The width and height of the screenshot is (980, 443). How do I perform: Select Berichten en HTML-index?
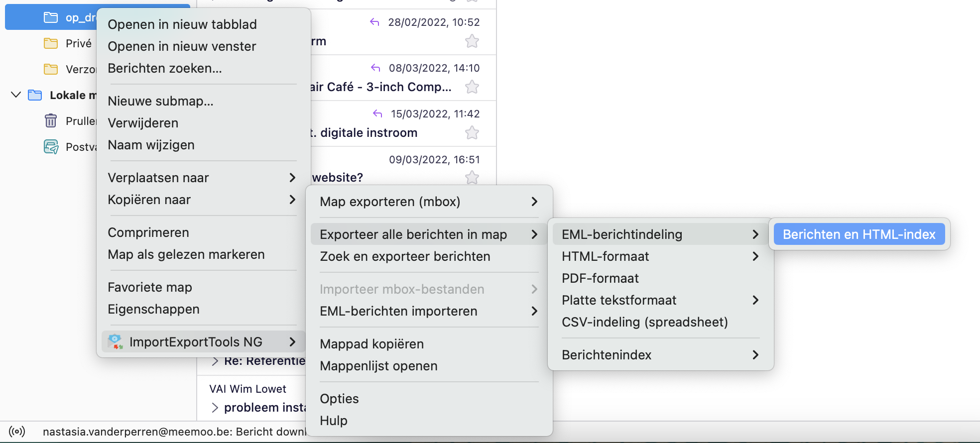859,234
